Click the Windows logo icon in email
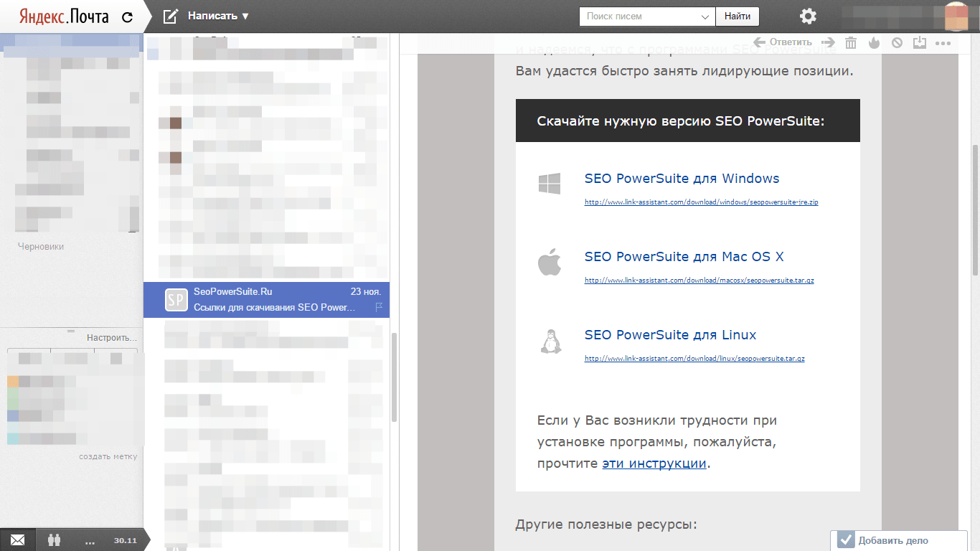 pos(550,184)
